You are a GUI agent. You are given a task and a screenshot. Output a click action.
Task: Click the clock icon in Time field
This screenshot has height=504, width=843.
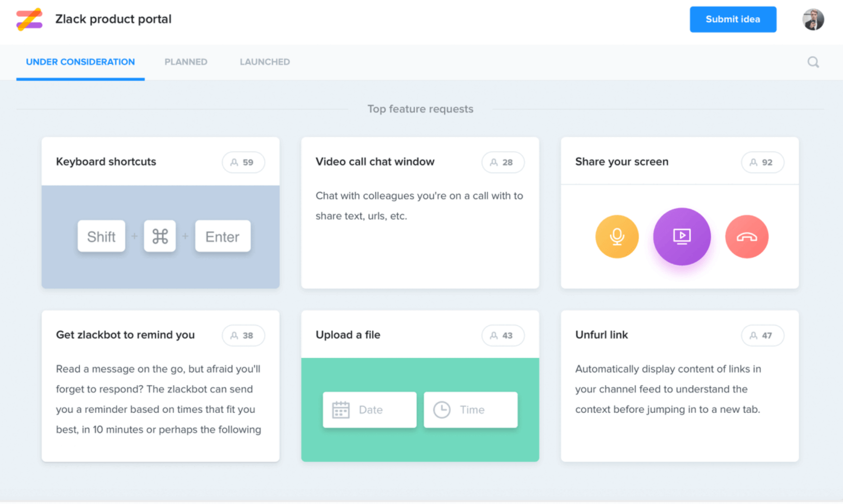point(442,410)
